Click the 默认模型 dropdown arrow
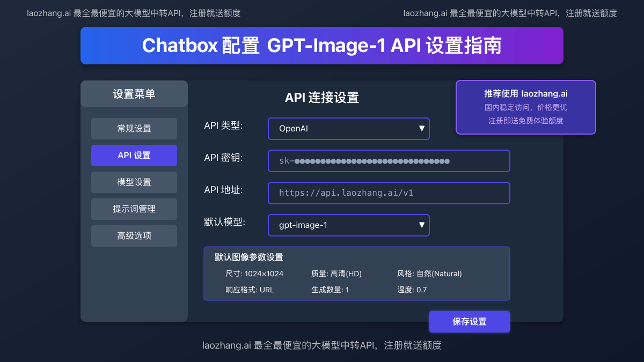 pyautogui.click(x=421, y=225)
